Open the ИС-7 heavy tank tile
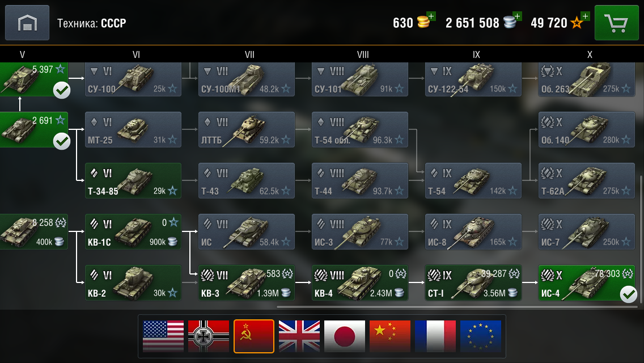 (x=587, y=231)
